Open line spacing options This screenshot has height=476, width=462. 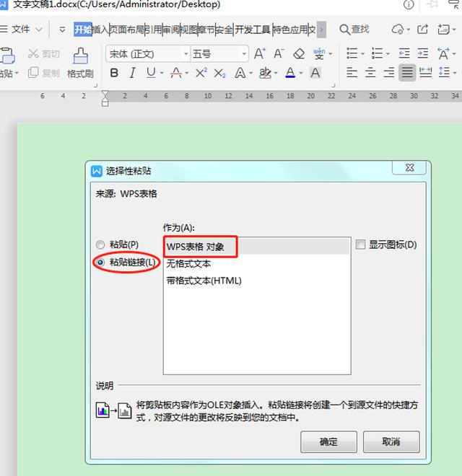444,73
